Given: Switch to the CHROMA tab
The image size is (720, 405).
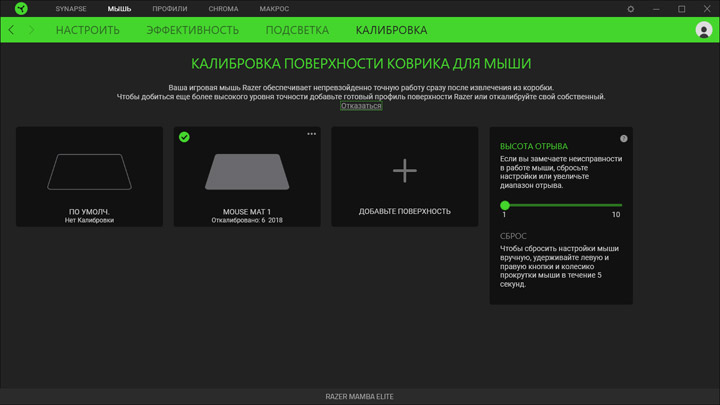Looking at the screenshot, I should [x=223, y=9].
